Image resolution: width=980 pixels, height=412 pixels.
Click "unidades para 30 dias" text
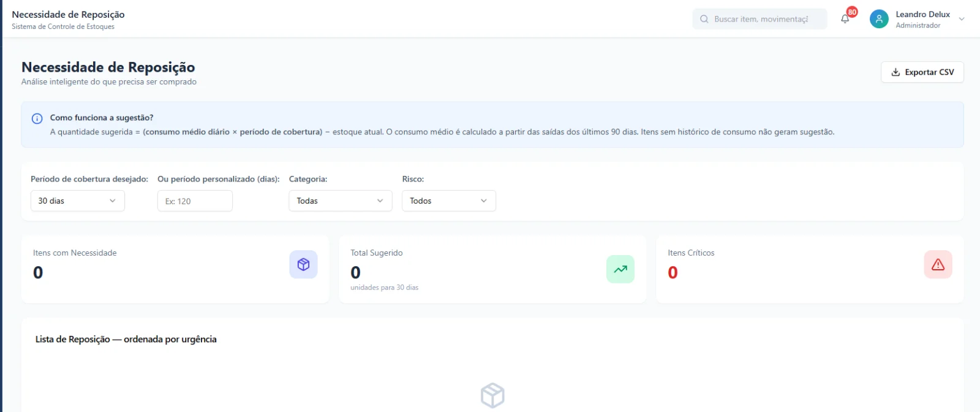[x=385, y=288]
